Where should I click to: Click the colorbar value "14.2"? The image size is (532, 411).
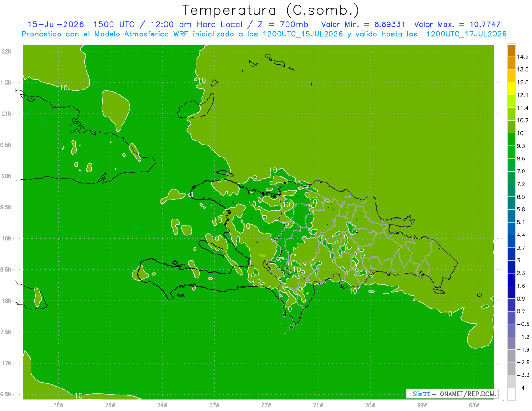click(x=523, y=57)
